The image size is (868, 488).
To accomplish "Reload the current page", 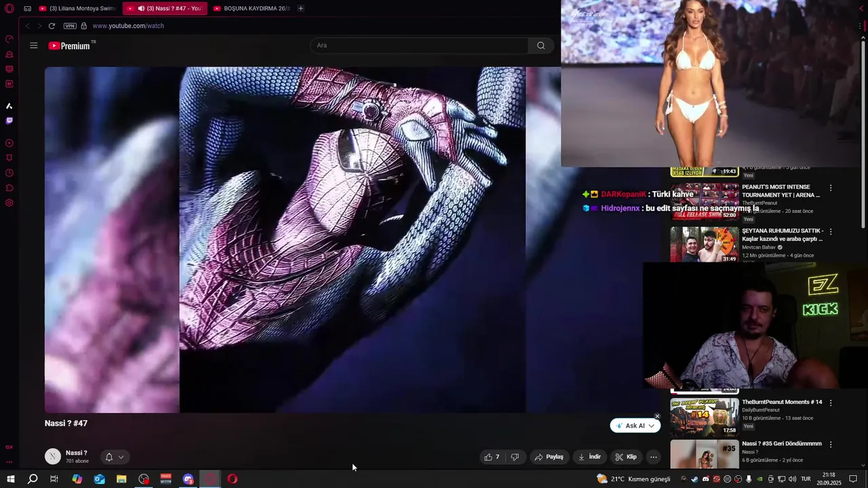I will pyautogui.click(x=52, y=26).
